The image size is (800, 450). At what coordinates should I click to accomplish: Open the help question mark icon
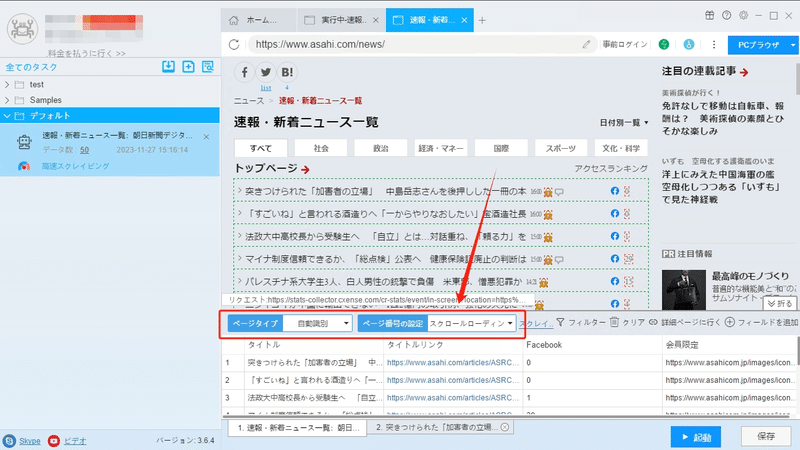coord(727,15)
